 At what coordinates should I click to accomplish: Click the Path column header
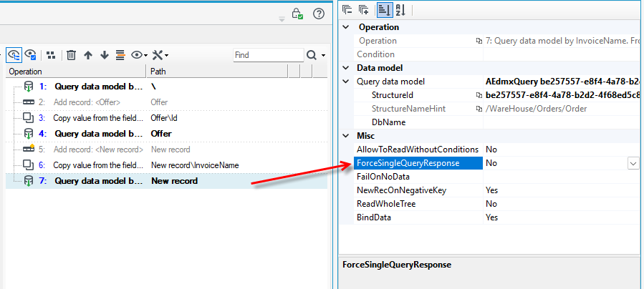coord(217,72)
